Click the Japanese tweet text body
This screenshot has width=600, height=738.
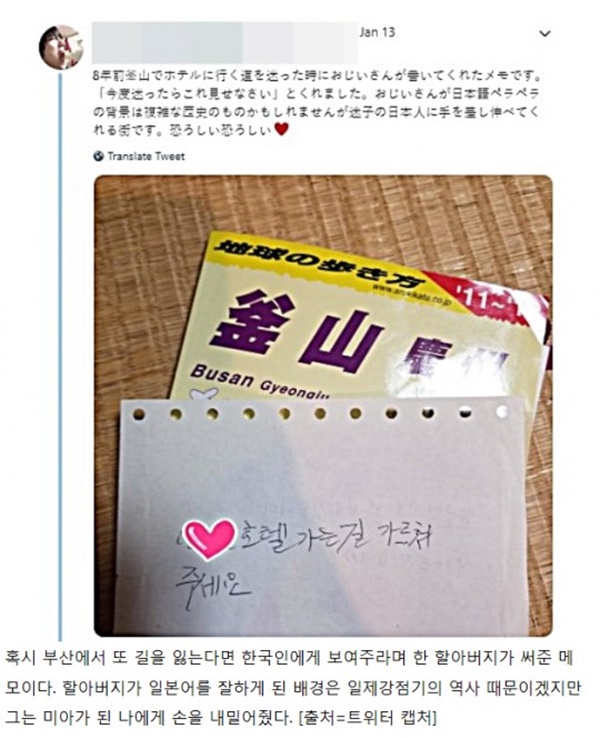click(x=316, y=102)
